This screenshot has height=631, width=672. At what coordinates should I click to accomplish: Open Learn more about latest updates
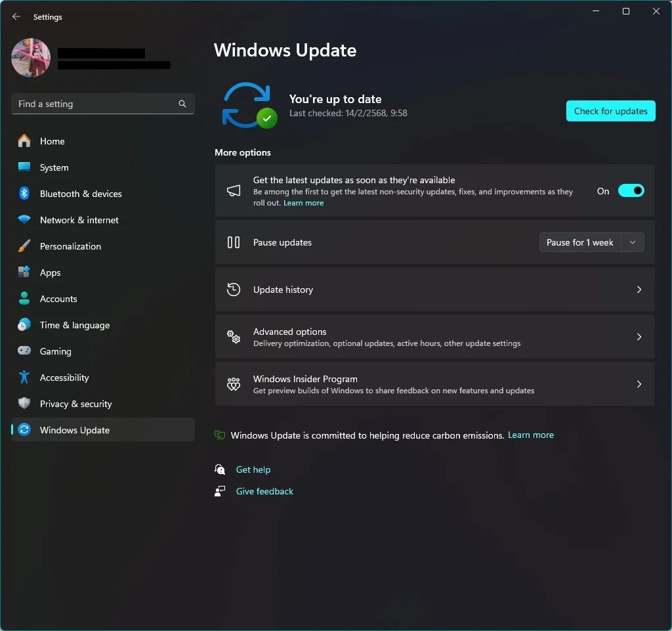pos(303,203)
